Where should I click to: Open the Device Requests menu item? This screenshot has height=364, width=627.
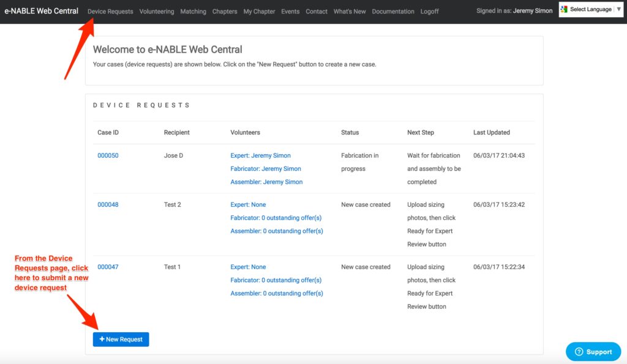pos(110,12)
